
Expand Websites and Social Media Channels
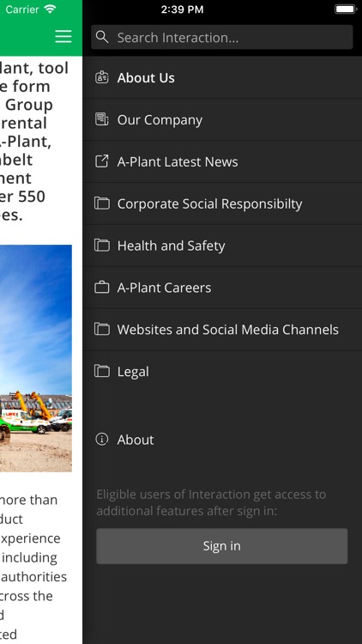point(222,329)
